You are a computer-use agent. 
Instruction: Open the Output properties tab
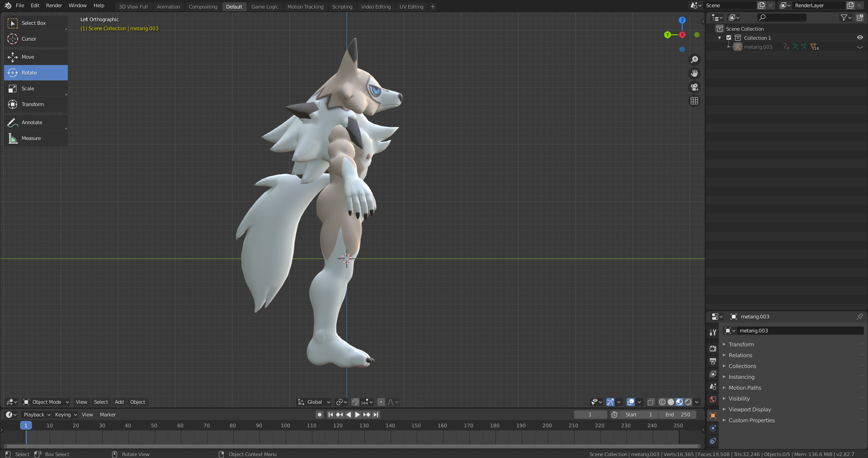click(x=713, y=361)
